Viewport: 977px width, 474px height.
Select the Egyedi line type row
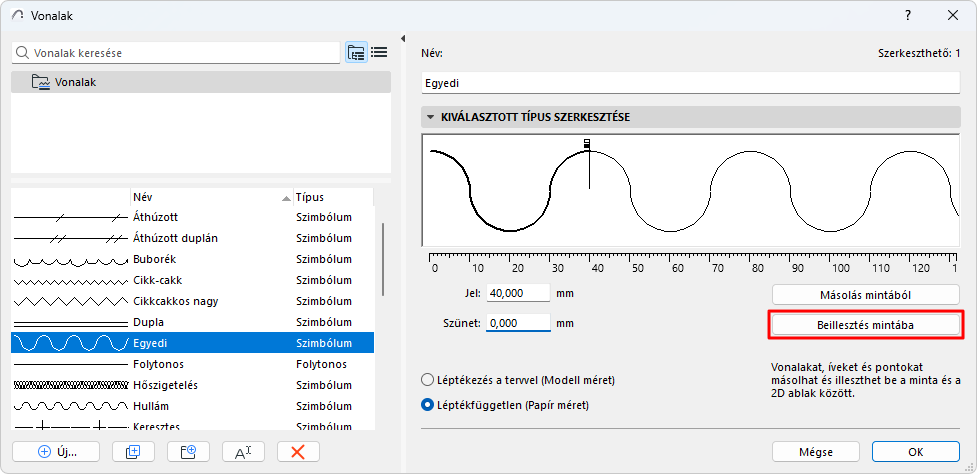[x=193, y=343]
